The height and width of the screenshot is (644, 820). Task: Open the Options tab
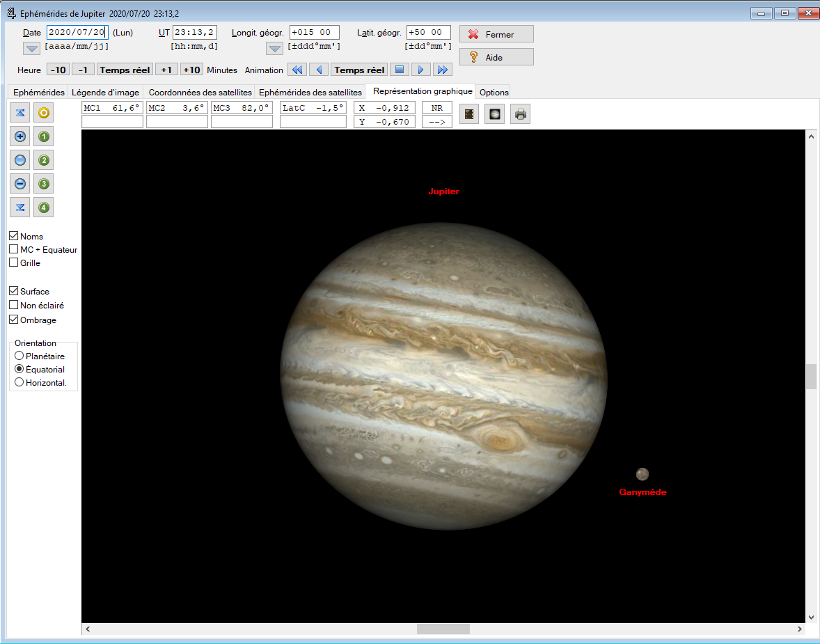(x=494, y=92)
